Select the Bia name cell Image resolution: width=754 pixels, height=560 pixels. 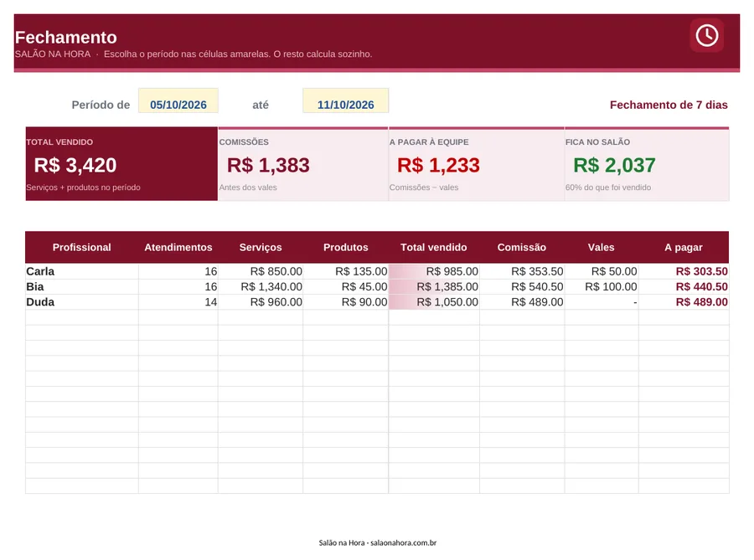point(82,287)
